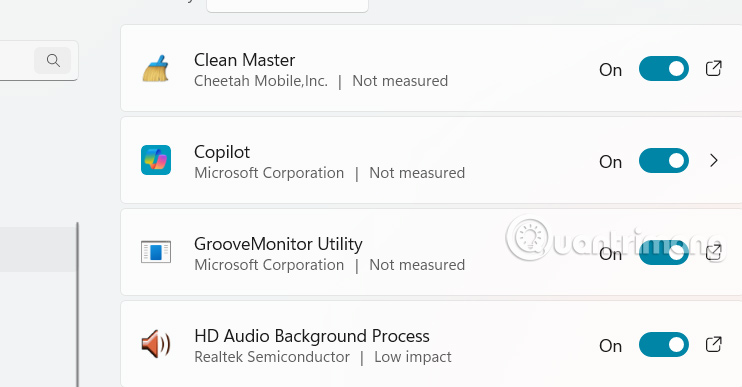The height and width of the screenshot is (387, 742).
Task: Turn off Clean Master startup toggle
Action: [x=663, y=69]
